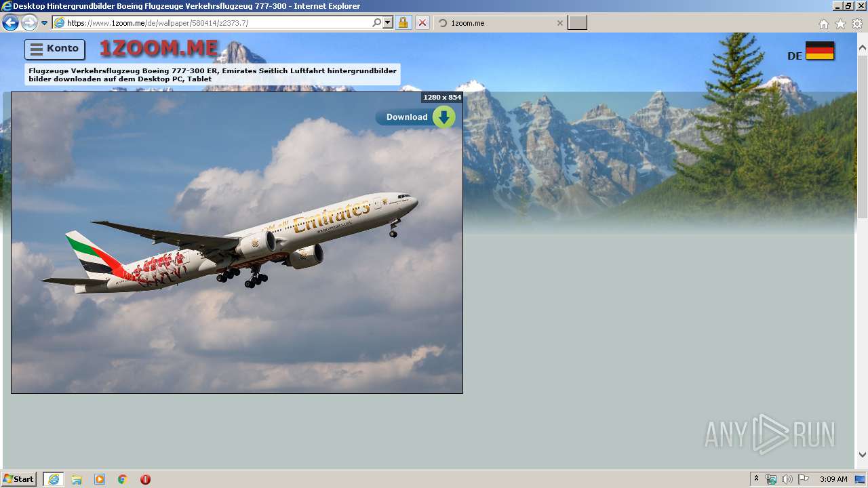The height and width of the screenshot is (488, 868).
Task: Click the 1ZOOM.ME site logo
Action: click(159, 48)
